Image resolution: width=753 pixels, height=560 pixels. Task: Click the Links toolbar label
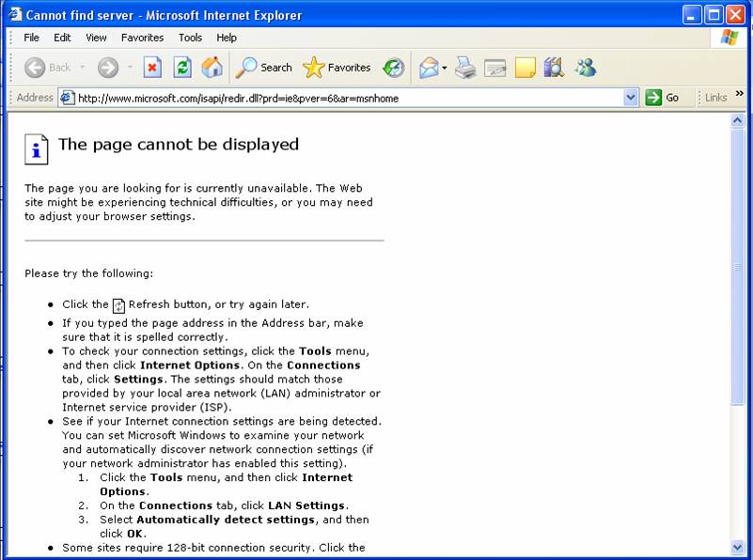[x=715, y=98]
